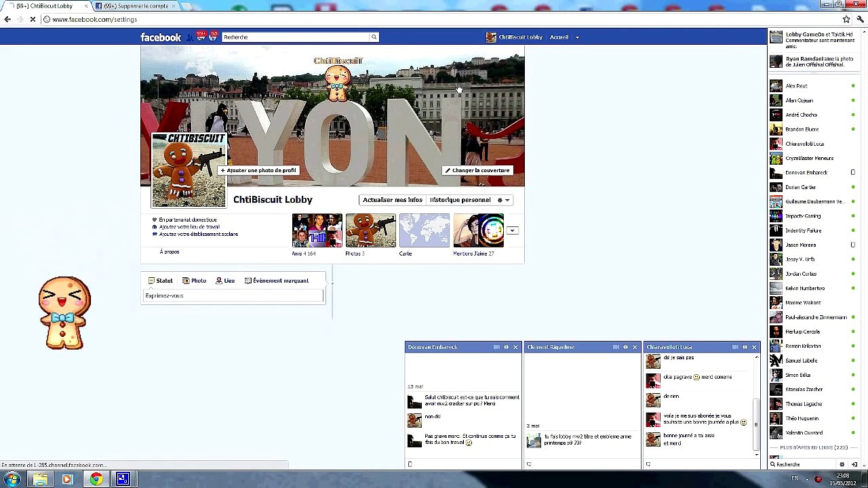Click Ajouter une photo de profil

tap(258, 170)
